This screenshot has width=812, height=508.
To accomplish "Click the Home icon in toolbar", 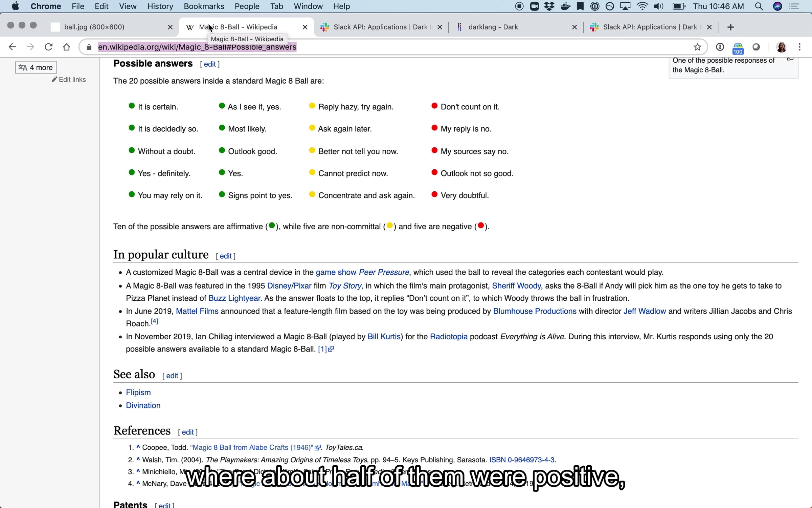I will click(67, 47).
